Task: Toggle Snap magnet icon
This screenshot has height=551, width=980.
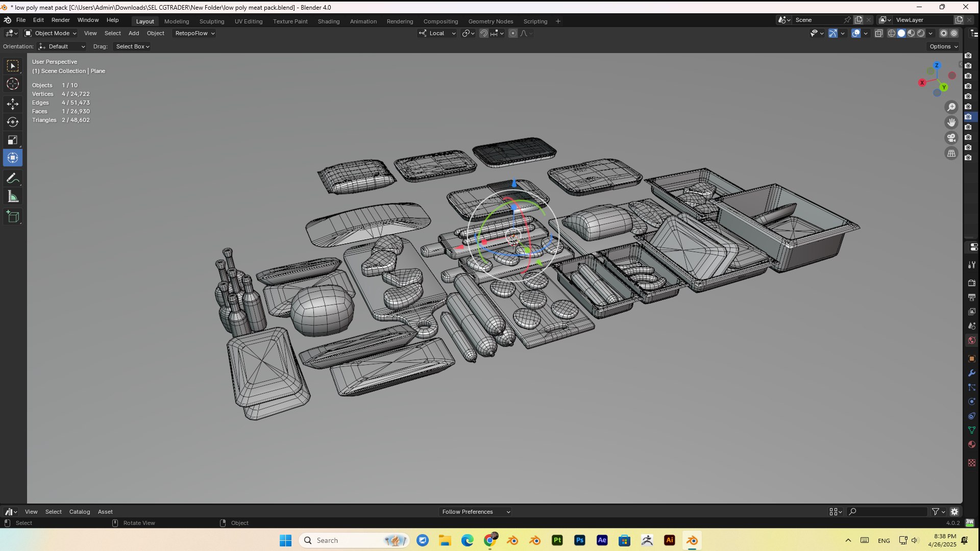Action: (x=483, y=33)
